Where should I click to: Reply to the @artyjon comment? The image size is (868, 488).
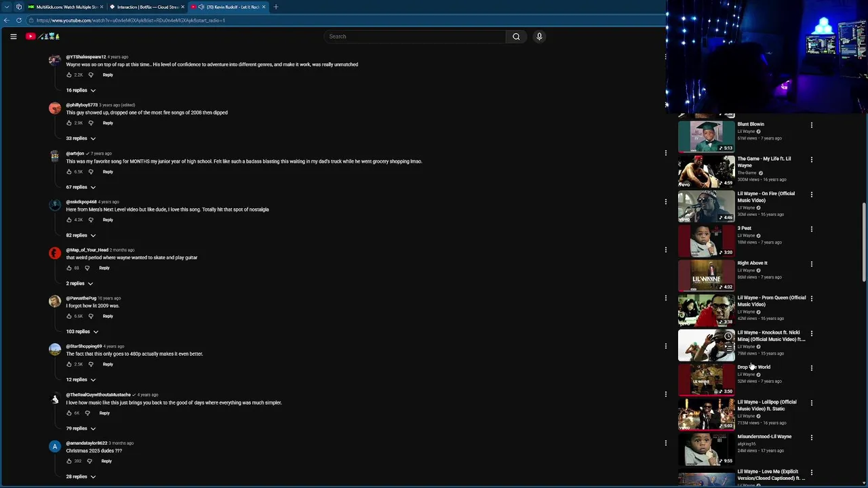tap(108, 171)
